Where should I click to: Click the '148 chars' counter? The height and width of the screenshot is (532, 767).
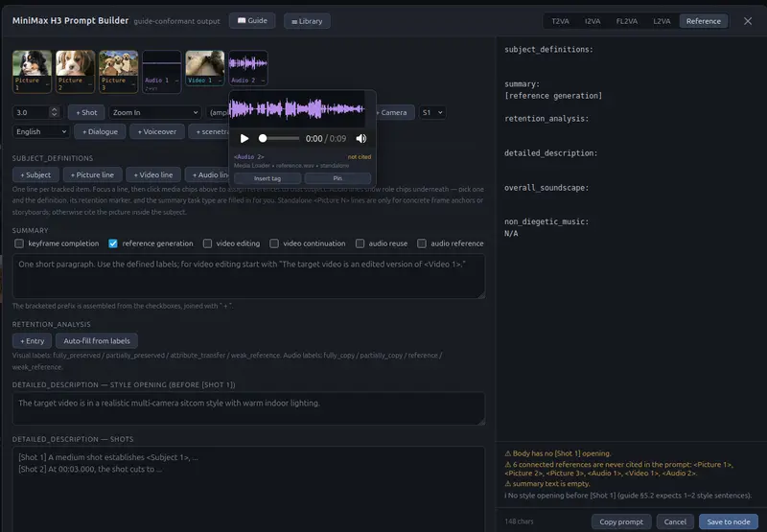[x=519, y=521]
